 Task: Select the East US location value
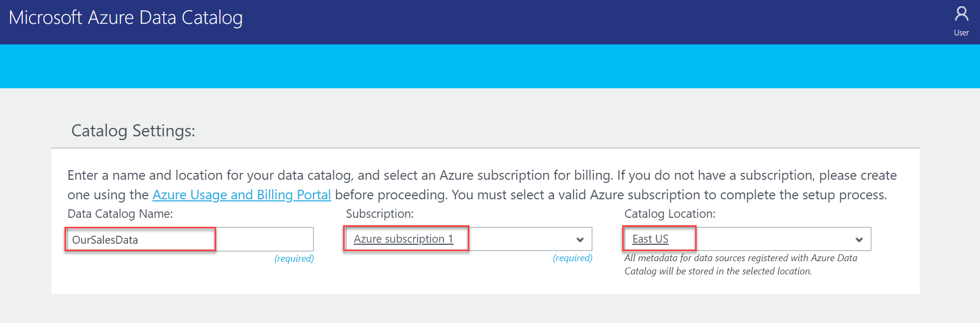click(x=650, y=239)
